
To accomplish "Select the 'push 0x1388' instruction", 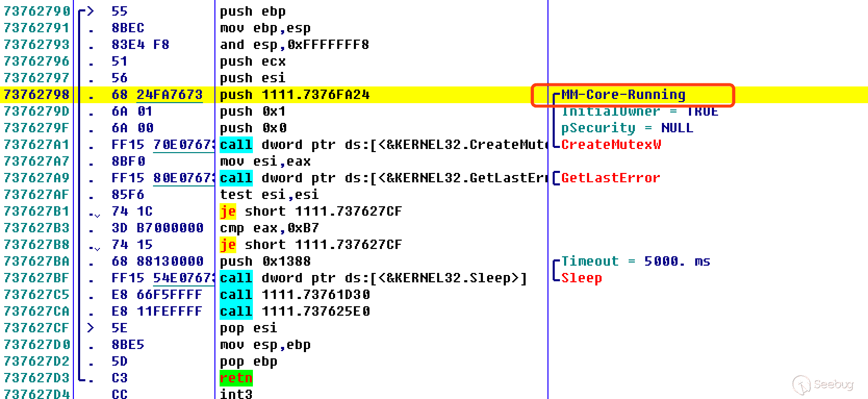I will click(265, 261).
